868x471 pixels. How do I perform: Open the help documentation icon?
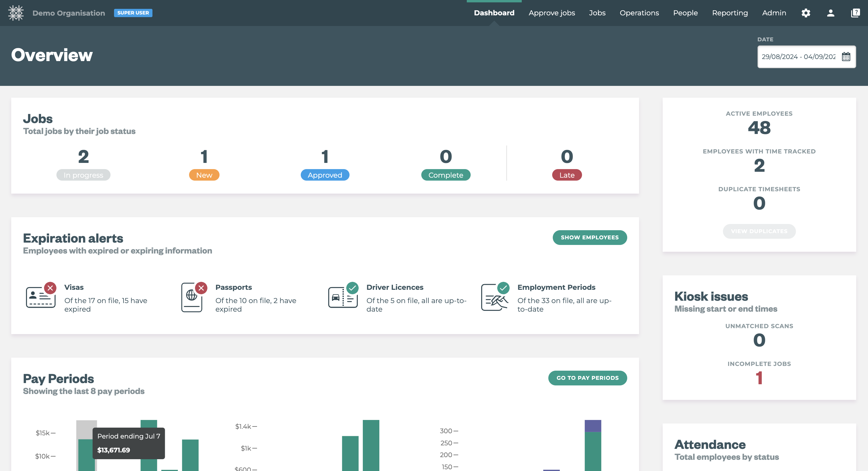point(855,13)
